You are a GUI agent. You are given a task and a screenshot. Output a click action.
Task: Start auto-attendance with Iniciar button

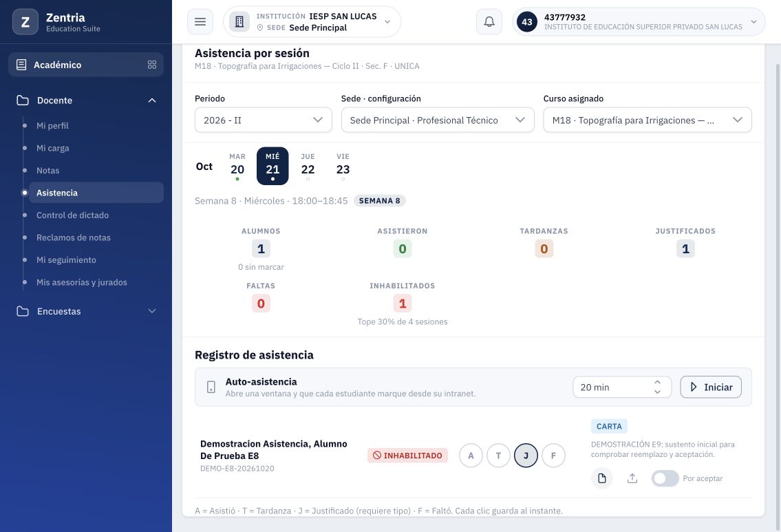pyautogui.click(x=711, y=387)
